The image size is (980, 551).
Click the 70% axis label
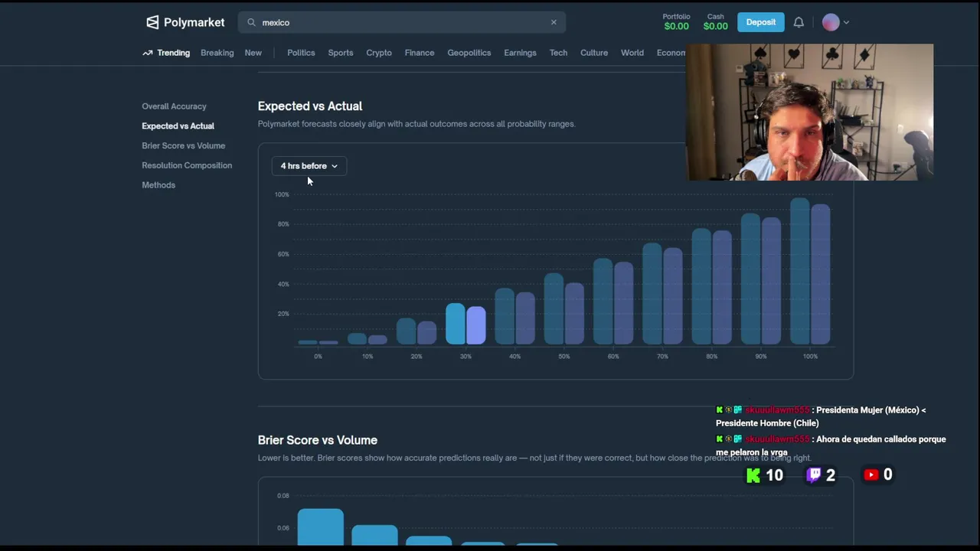tap(662, 357)
